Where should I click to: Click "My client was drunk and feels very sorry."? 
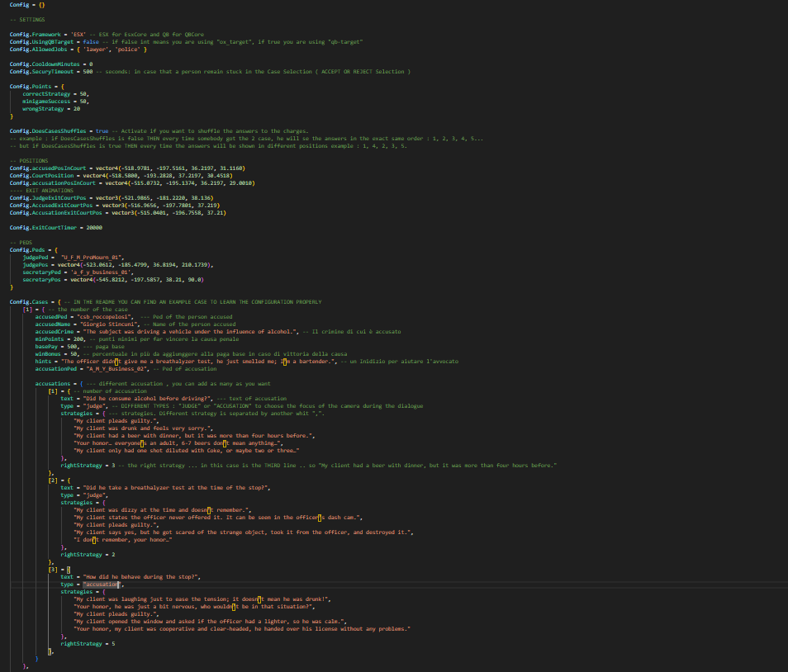[x=144, y=428]
